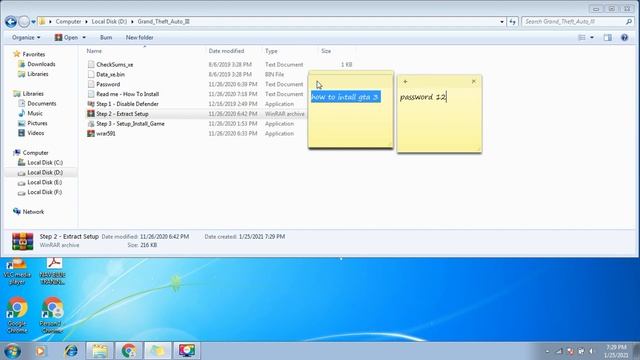The width and height of the screenshot is (640, 360).
Task: Sort by the Size column header
Action: (326, 51)
